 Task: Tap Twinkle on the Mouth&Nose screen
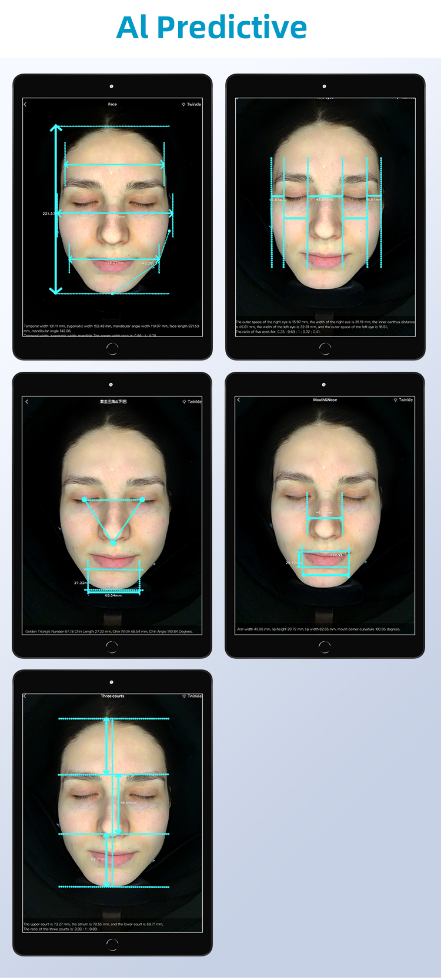click(x=403, y=400)
